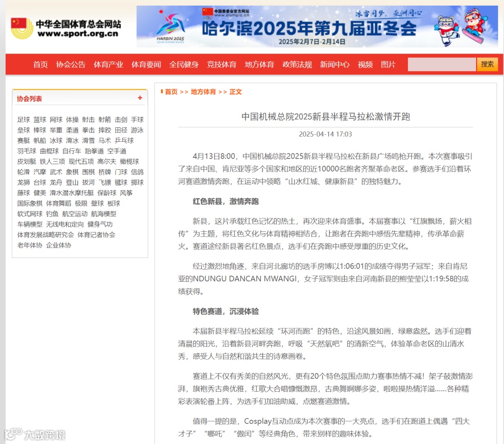This screenshot has width=504, height=444.
Task: Open the 击剑 association link
Action: [121, 120]
